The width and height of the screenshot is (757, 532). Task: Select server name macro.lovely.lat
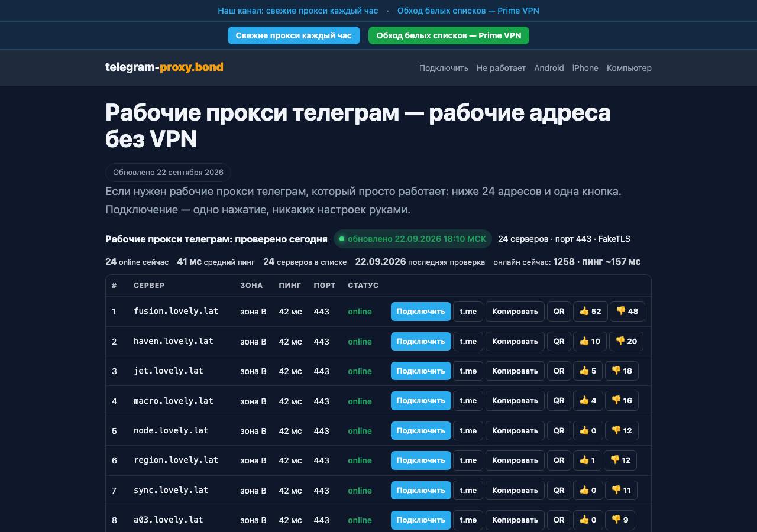click(x=173, y=401)
